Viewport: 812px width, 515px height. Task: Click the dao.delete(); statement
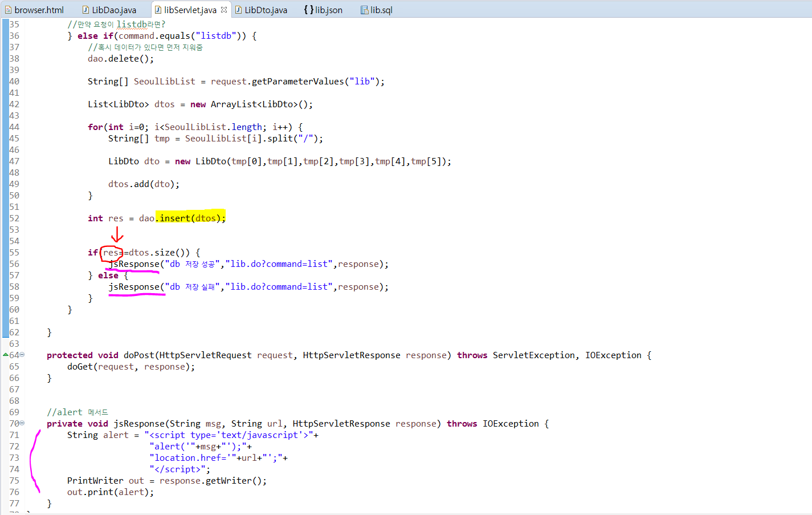click(121, 58)
